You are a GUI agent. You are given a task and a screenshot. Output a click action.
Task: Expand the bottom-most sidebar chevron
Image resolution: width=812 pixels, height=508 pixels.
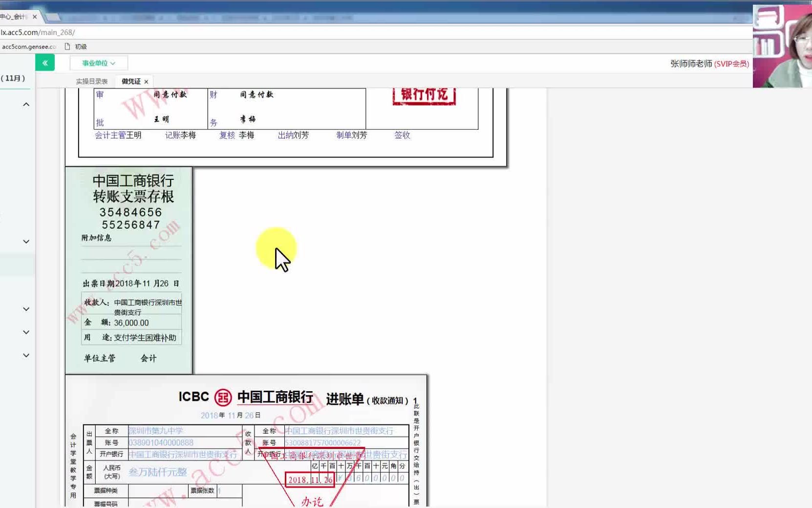tap(25, 354)
